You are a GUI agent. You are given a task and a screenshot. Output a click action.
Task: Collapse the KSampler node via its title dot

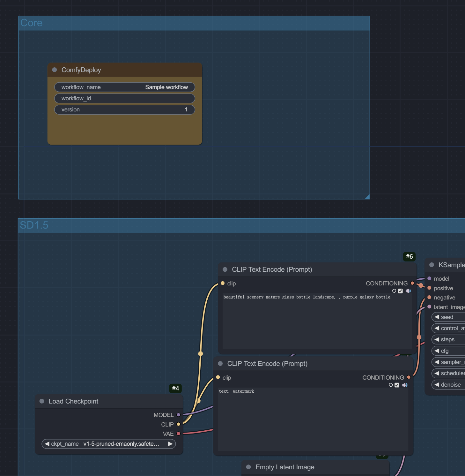[x=432, y=265]
